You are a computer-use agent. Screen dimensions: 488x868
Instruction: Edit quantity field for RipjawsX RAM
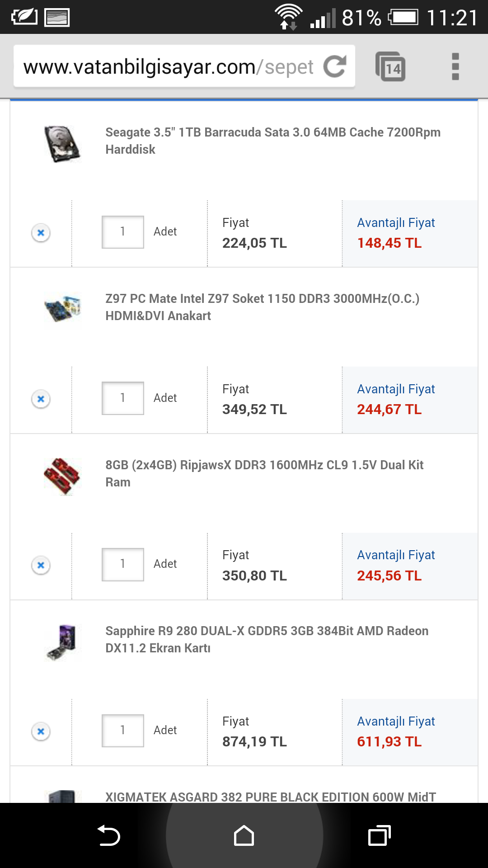point(123,564)
